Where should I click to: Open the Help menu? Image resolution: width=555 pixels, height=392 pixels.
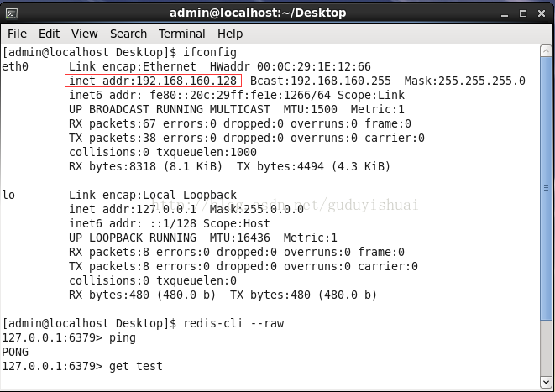pyautogui.click(x=230, y=34)
